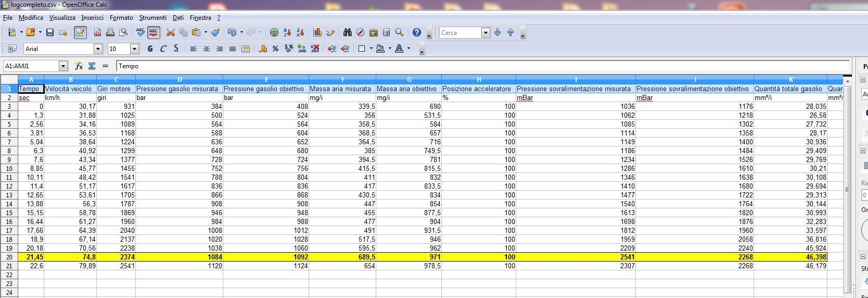Open Data Sources icon
Image resolution: width=868 pixels, height=298 pixels.
[x=386, y=32]
